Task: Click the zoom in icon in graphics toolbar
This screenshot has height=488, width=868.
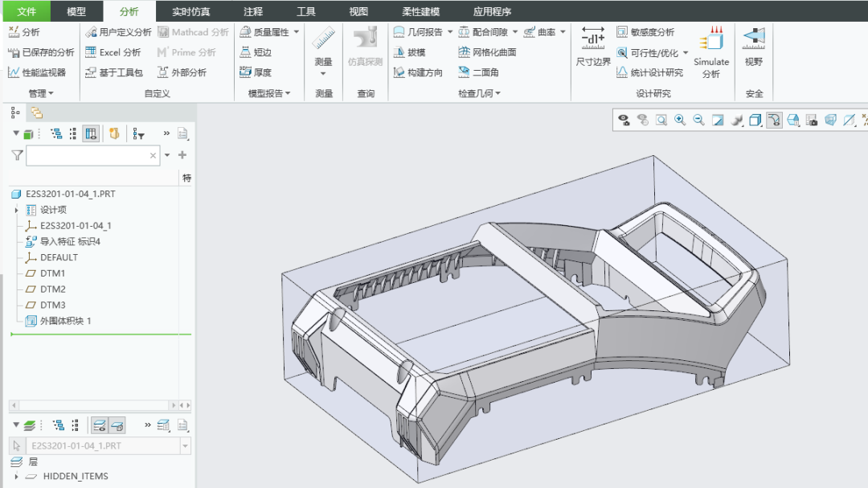Action: [x=680, y=121]
